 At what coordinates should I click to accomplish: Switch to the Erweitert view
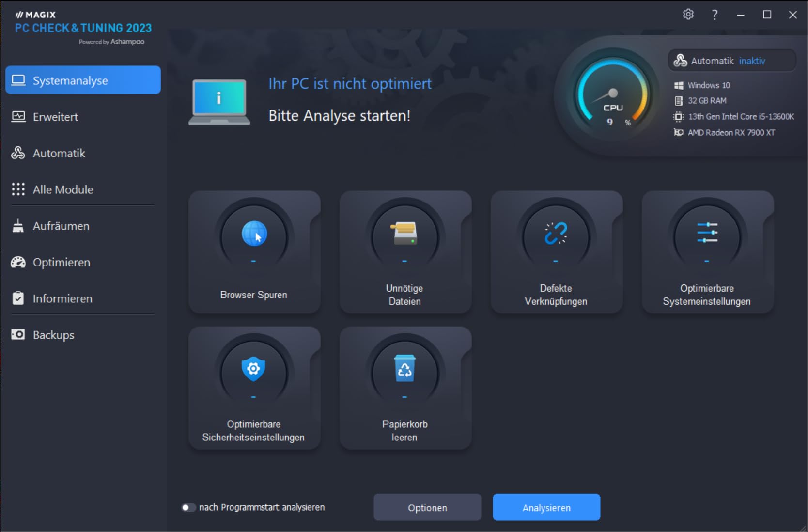coord(83,117)
